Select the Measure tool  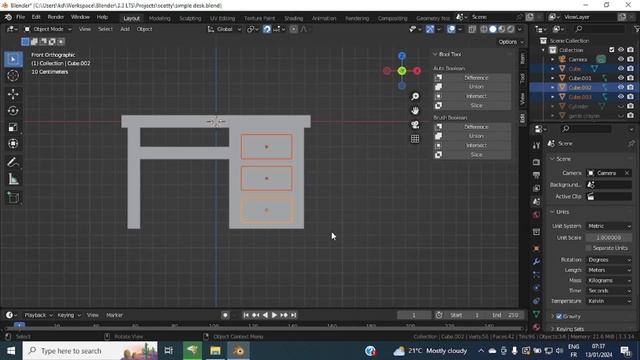point(13,179)
